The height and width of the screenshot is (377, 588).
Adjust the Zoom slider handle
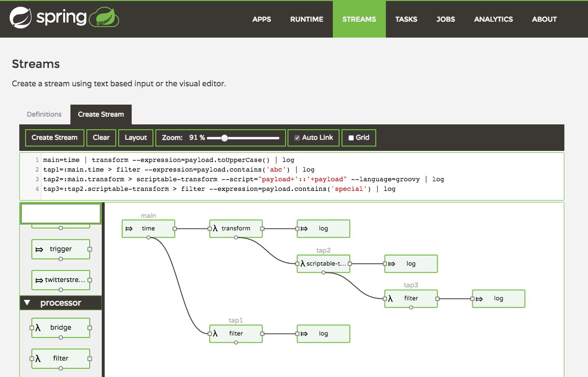point(224,138)
